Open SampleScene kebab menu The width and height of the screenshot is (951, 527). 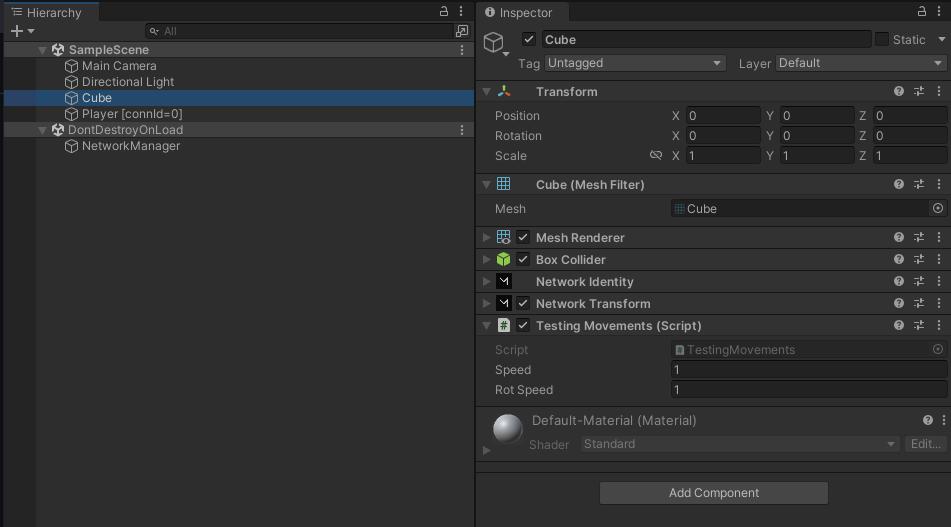tap(462, 50)
